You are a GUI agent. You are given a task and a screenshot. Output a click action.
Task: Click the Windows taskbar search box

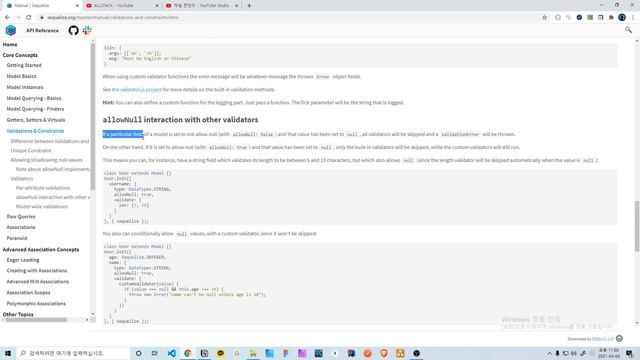pos(73,353)
